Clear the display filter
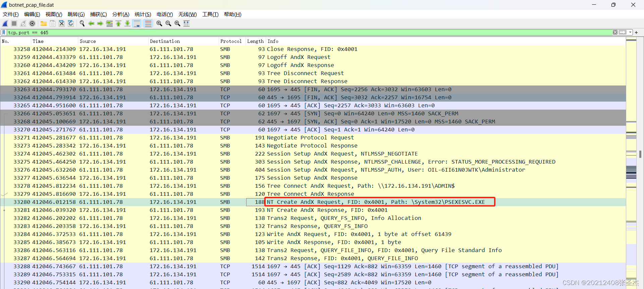This screenshot has height=289, width=644. (615, 33)
